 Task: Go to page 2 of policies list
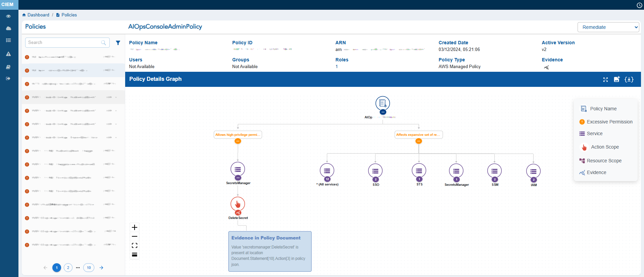click(x=68, y=268)
